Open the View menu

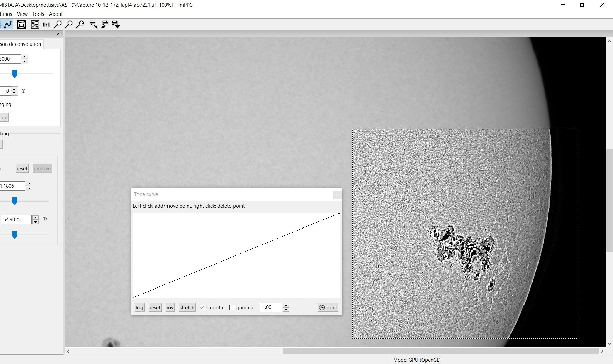point(22,14)
